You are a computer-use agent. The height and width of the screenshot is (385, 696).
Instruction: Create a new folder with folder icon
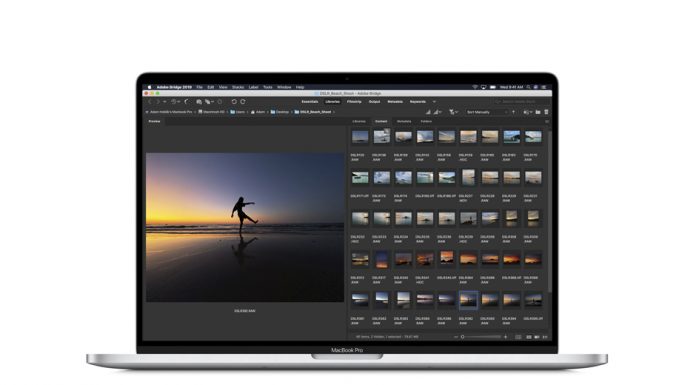pos(538,112)
